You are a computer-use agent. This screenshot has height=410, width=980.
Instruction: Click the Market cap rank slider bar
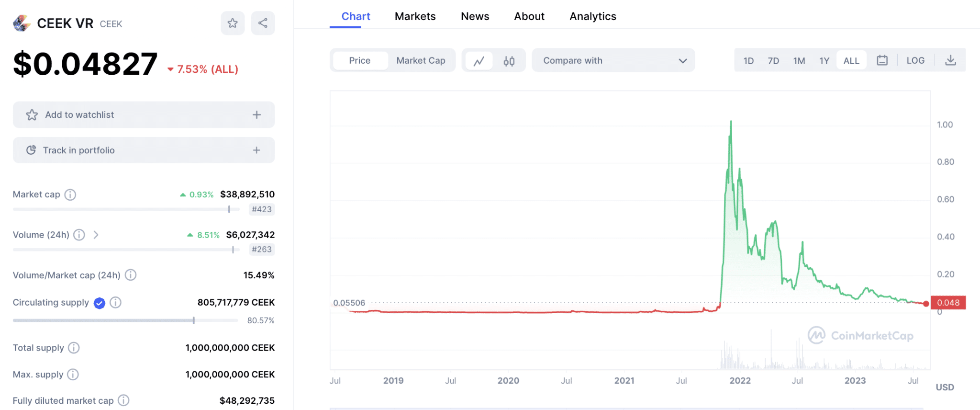126,209
